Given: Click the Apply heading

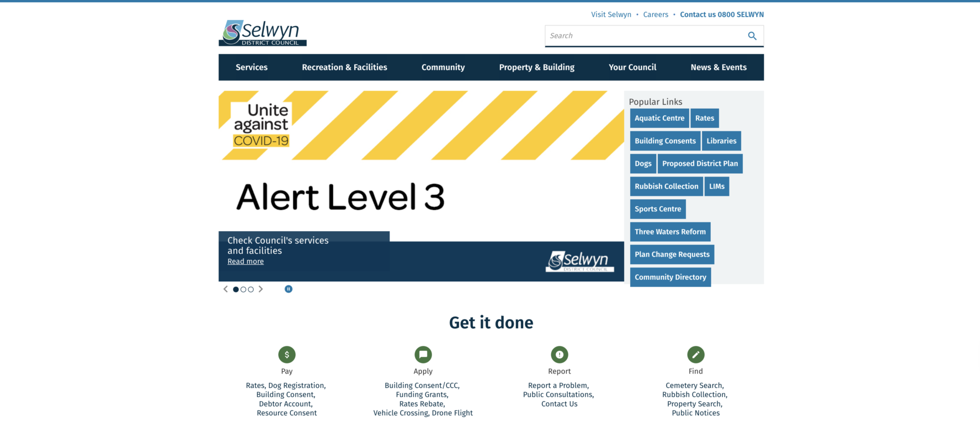Looking at the screenshot, I should 423,371.
